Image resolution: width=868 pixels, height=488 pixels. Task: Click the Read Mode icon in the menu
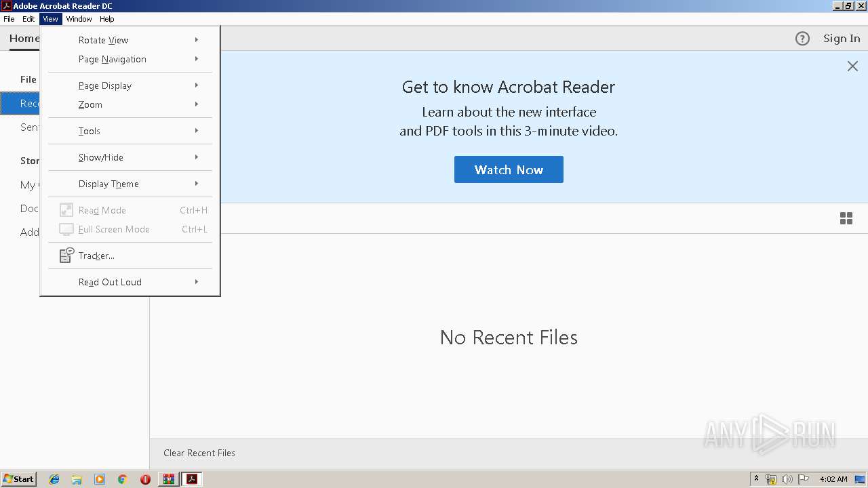66,210
